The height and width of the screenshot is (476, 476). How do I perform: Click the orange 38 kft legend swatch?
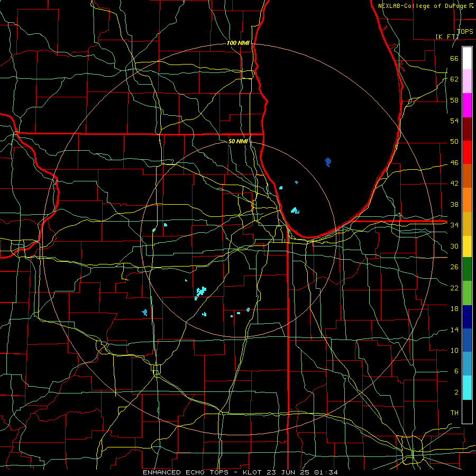467,200
